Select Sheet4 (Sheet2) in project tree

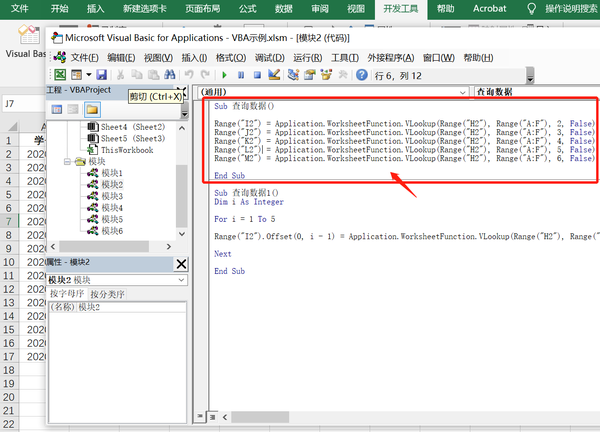133,127
